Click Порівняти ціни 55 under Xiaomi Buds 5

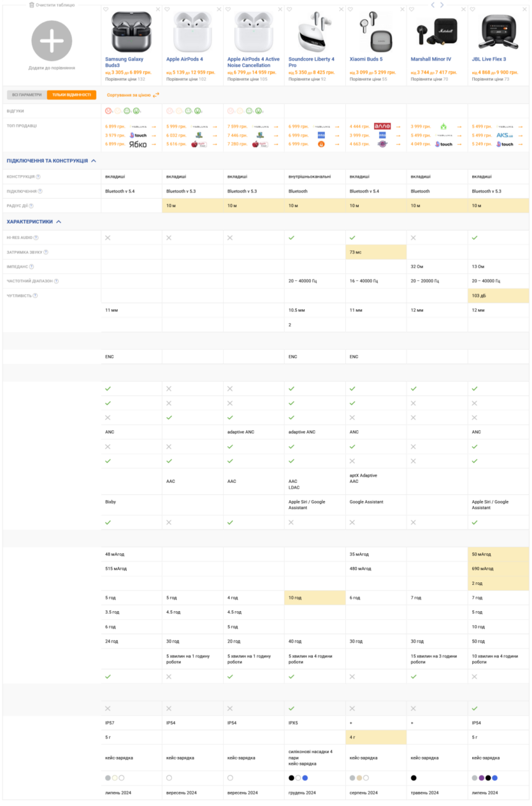tap(368, 80)
